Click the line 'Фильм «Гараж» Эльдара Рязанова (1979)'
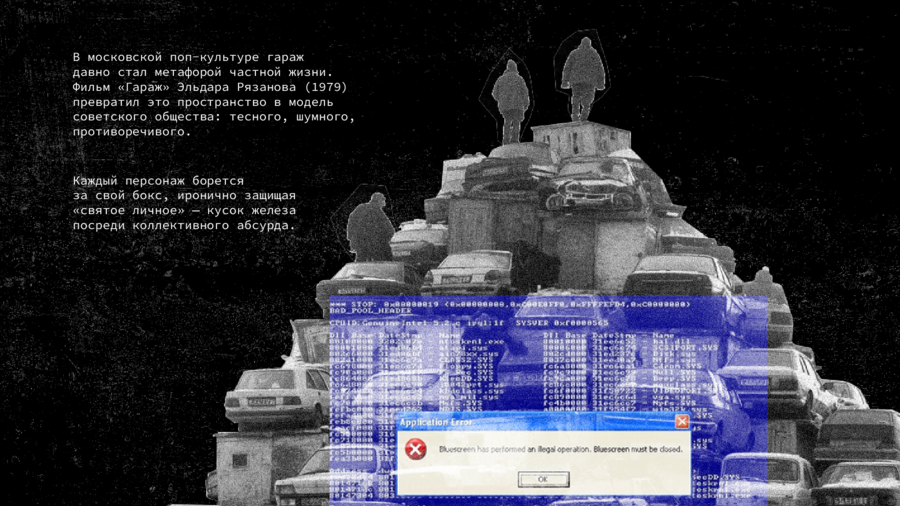This screenshot has width=900, height=506. click(x=210, y=87)
